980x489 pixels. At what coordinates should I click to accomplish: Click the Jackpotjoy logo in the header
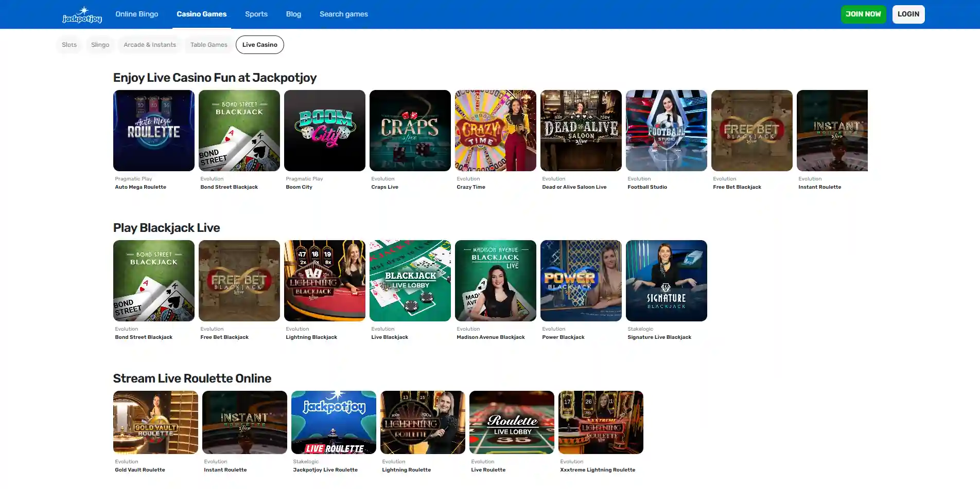[x=82, y=15]
